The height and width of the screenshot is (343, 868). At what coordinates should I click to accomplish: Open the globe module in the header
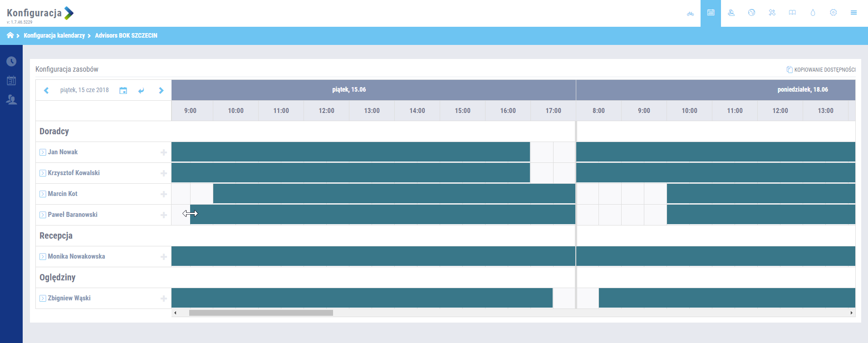(751, 13)
